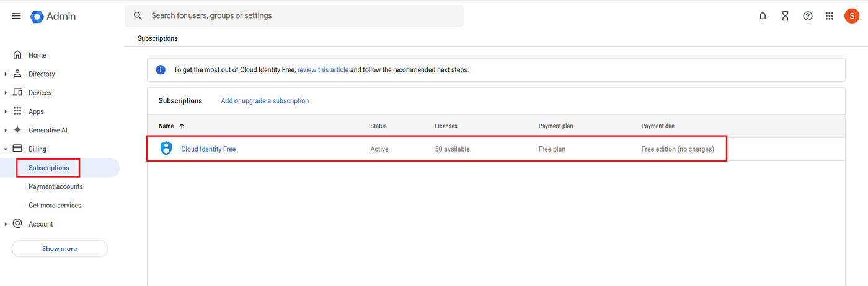This screenshot has height=286, width=868.
Task: Click the Devices icon in sidebar
Action: pyautogui.click(x=17, y=92)
